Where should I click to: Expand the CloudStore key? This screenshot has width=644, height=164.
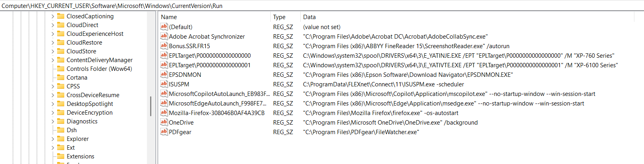coord(53,51)
